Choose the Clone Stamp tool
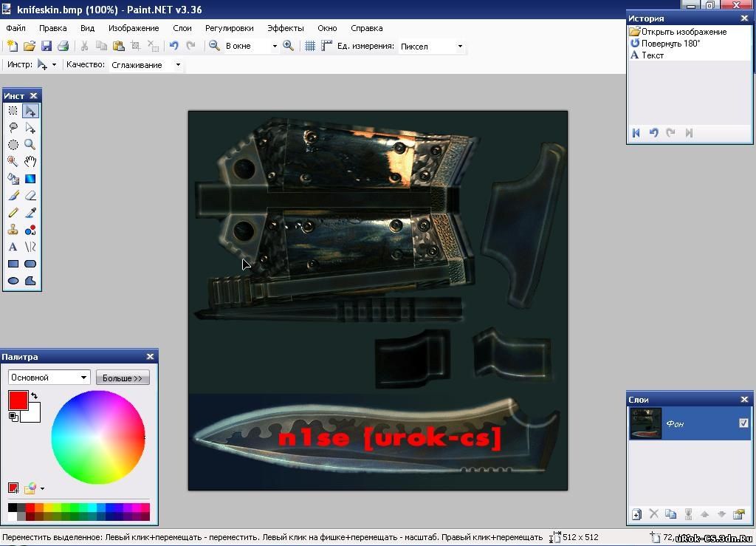 click(x=13, y=230)
